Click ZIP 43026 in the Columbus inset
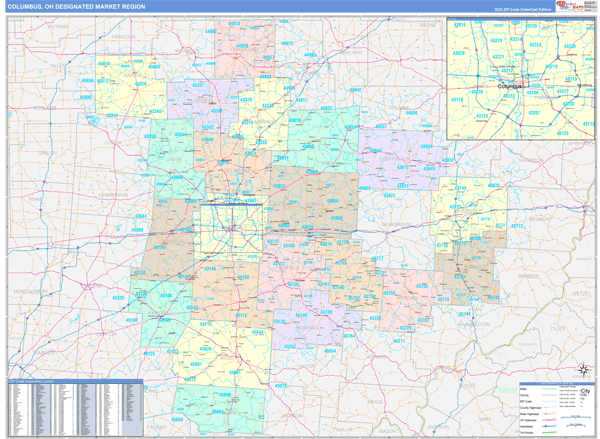The width and height of the screenshot is (600, 439). pos(459,53)
